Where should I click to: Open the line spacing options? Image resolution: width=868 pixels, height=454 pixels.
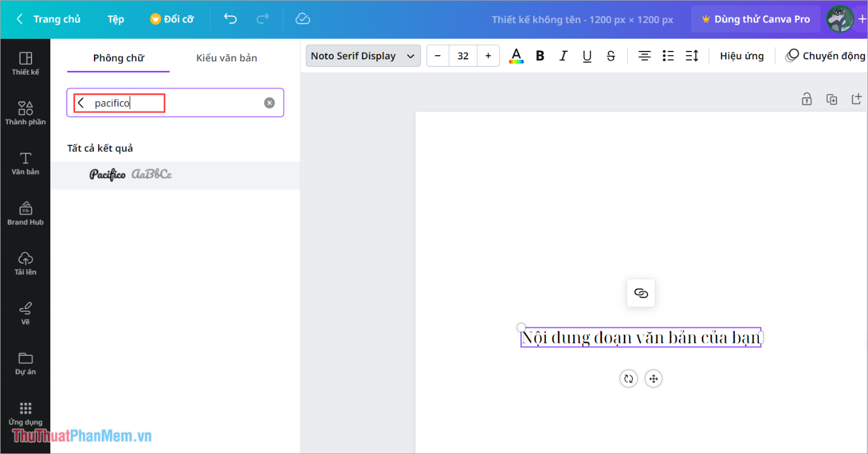(692, 56)
